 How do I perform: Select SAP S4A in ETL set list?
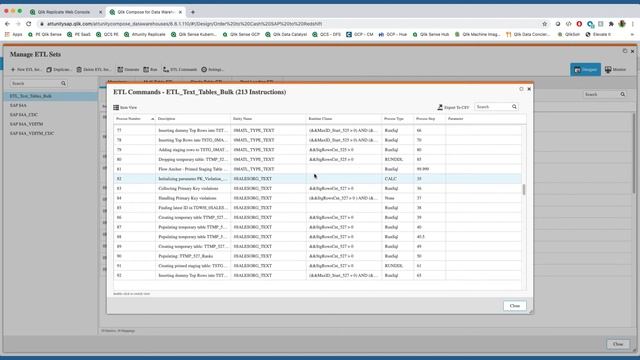pos(50,105)
